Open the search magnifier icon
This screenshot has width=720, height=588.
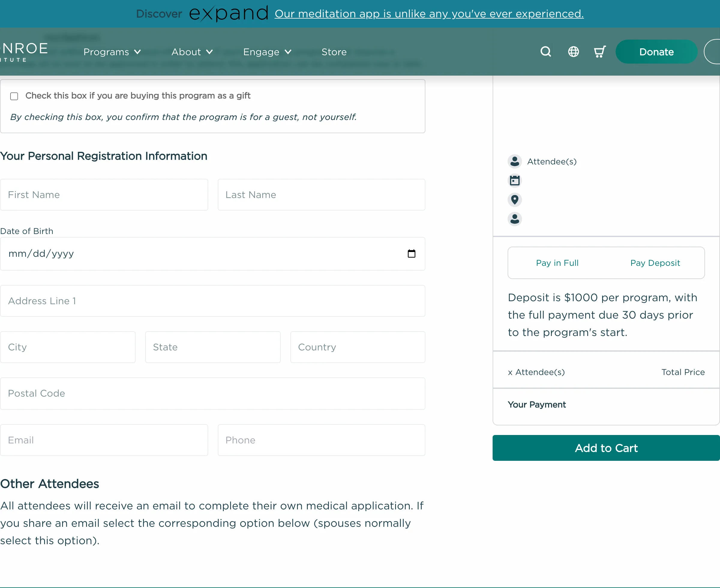[545, 52]
